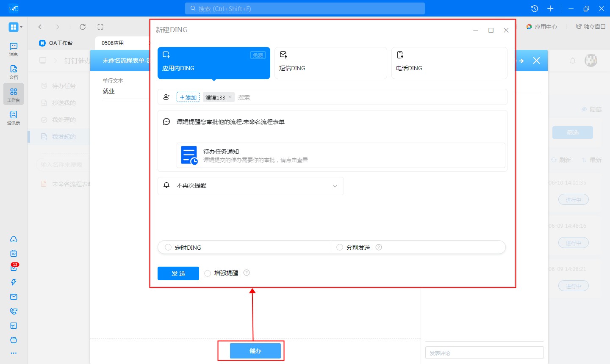
Task: Switch to the 短信DING tab
Action: pyautogui.click(x=330, y=63)
